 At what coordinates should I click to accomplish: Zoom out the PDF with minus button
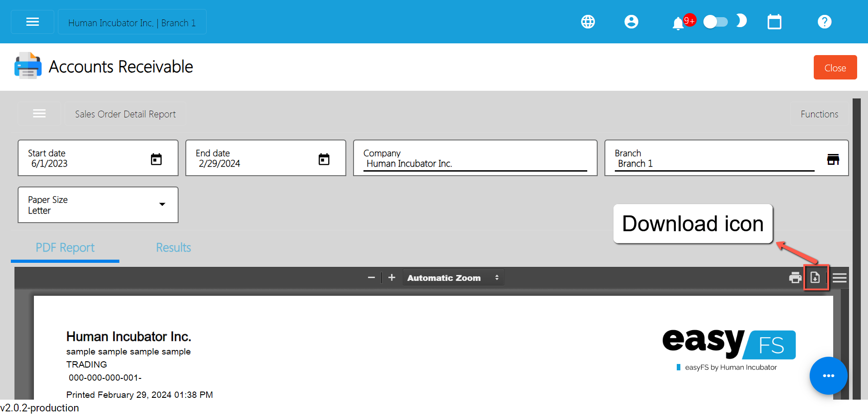pos(371,277)
